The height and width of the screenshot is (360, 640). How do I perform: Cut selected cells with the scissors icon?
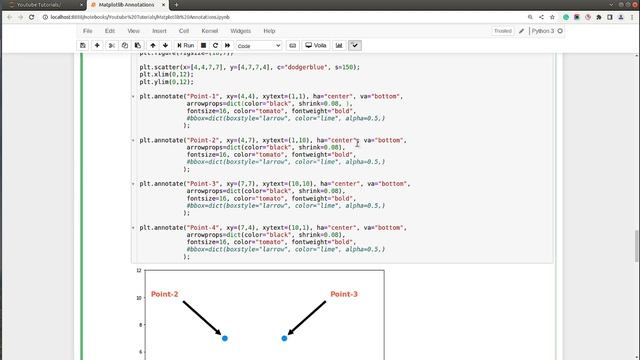tap(111, 45)
